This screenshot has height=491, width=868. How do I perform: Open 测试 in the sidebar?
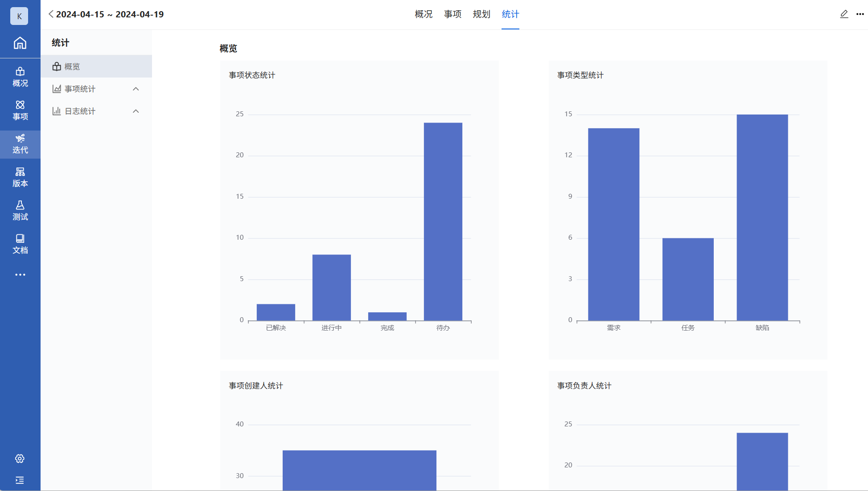[20, 211]
